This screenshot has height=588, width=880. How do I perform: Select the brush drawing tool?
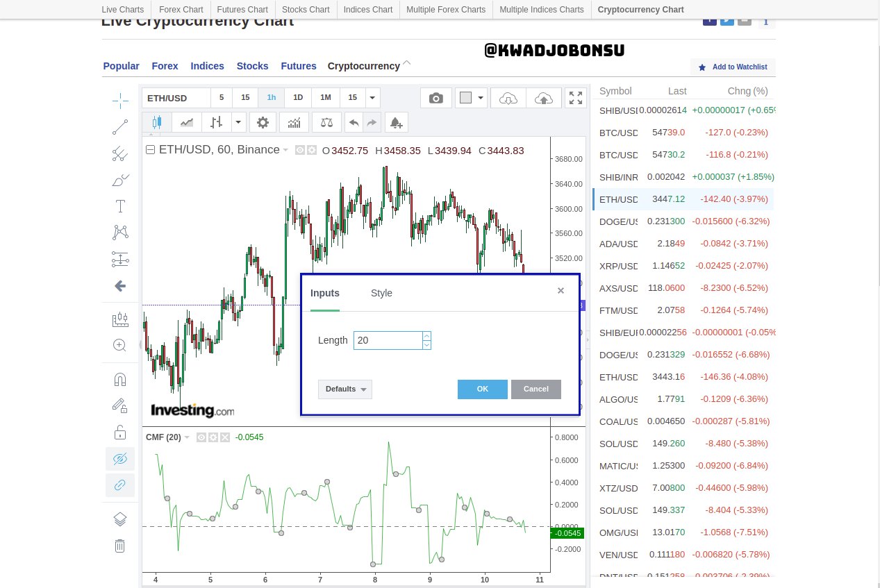click(x=120, y=180)
